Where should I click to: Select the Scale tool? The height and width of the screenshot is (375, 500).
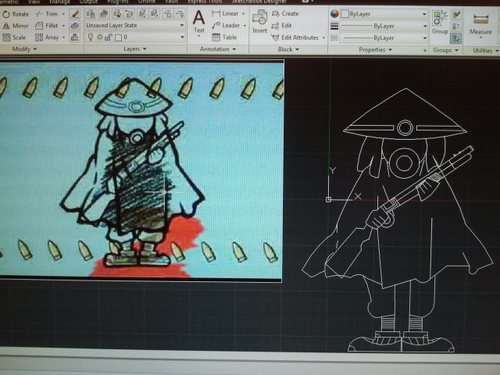click(14, 37)
